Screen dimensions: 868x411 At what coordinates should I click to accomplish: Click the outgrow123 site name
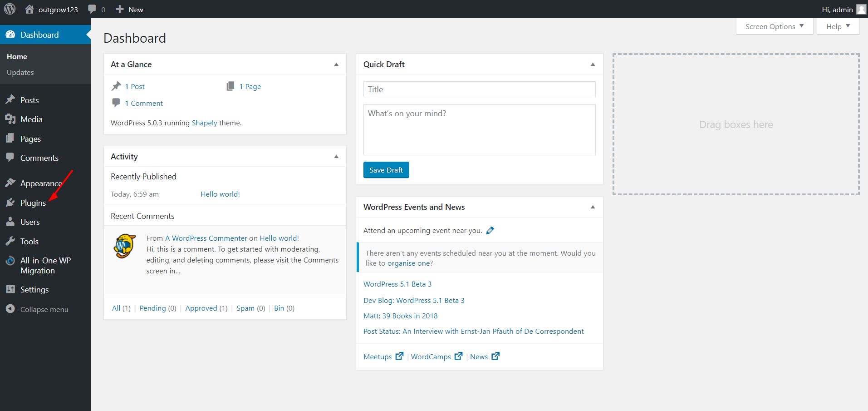click(58, 10)
